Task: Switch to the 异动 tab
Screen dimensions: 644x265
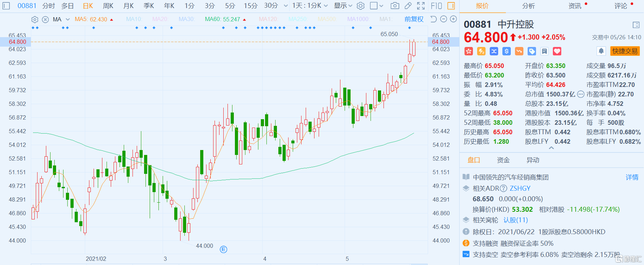Action: pyautogui.click(x=533, y=160)
